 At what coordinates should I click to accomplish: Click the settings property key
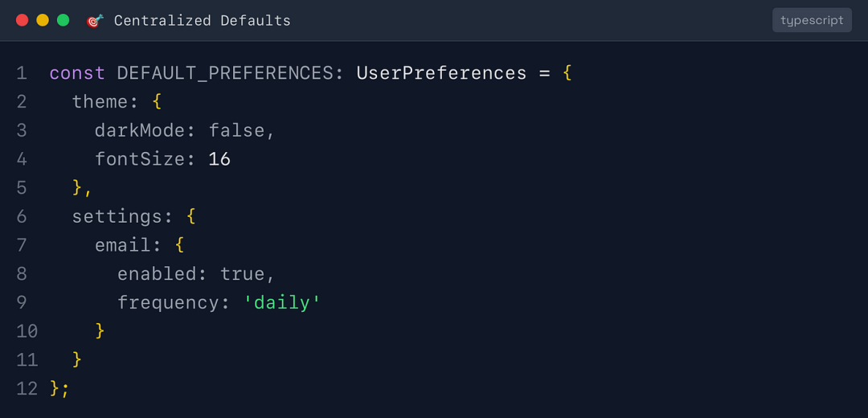coord(117,216)
